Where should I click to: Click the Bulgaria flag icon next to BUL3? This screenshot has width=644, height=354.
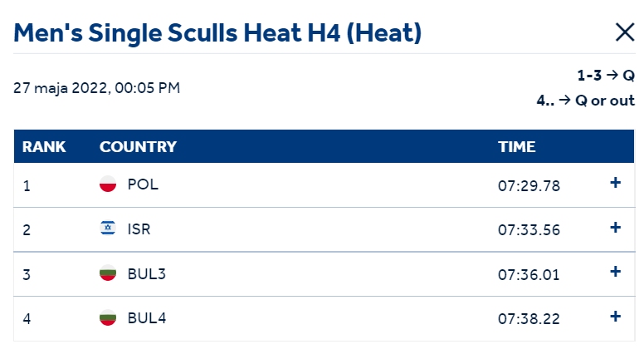pyautogui.click(x=108, y=273)
